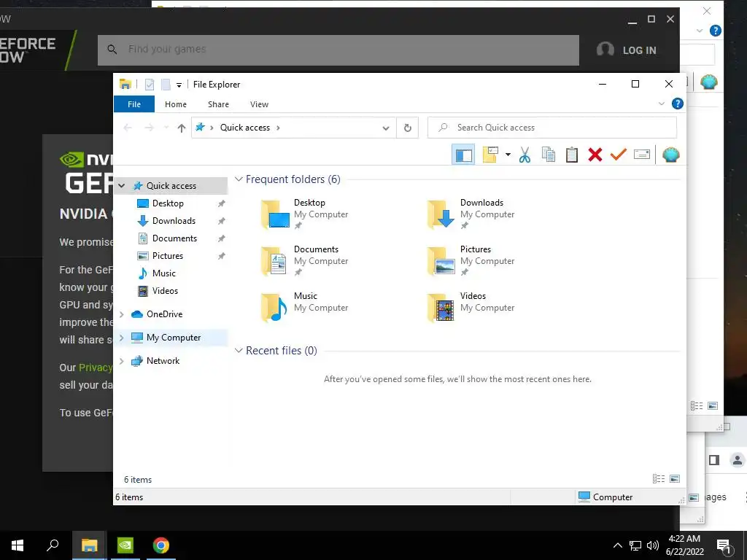Select the Pictures folder in Frequent folders
The height and width of the screenshot is (560, 747).
[472, 260]
